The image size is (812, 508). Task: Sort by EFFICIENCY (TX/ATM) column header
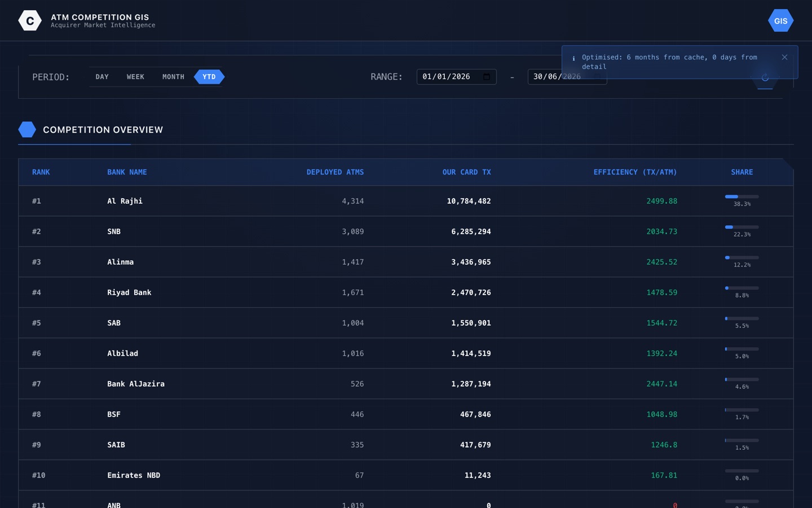click(x=635, y=172)
